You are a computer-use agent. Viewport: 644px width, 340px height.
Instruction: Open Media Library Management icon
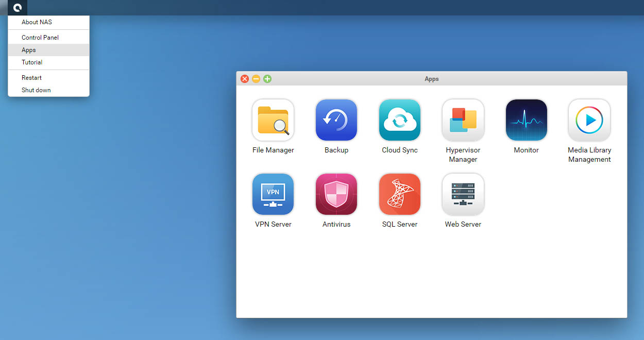[589, 121]
